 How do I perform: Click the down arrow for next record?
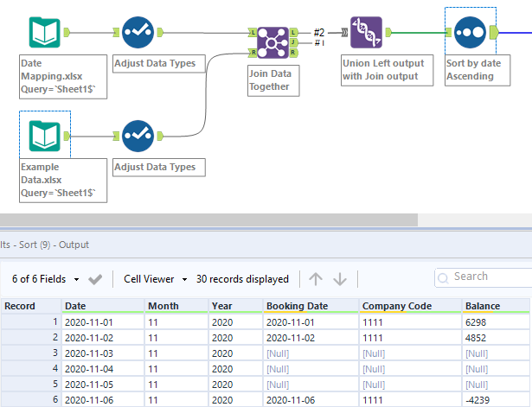tap(340, 279)
